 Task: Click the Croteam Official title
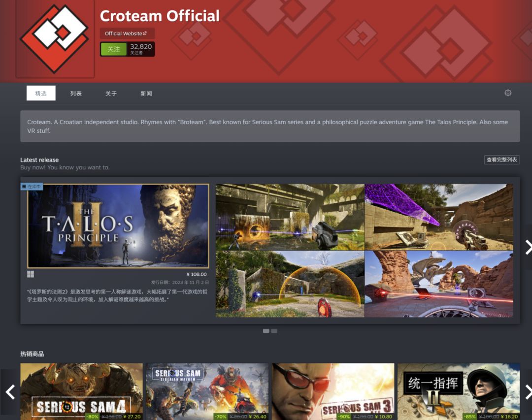[x=160, y=16]
